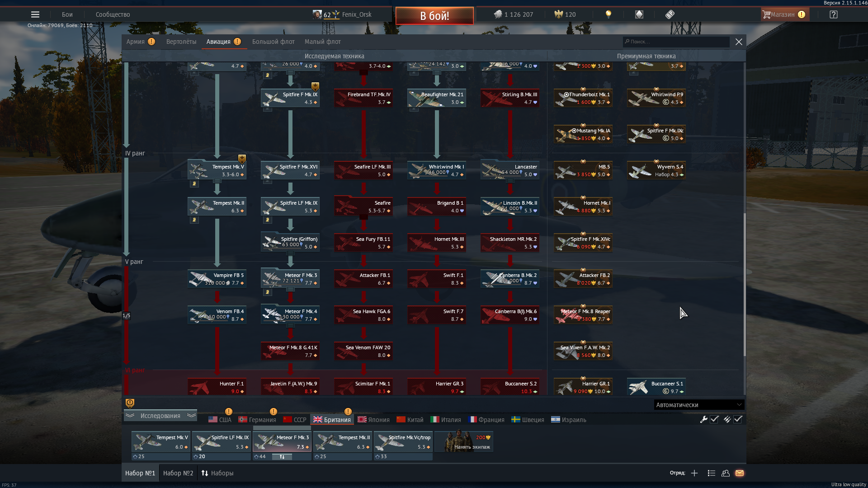Open the contacts friends icon

pyautogui.click(x=726, y=473)
